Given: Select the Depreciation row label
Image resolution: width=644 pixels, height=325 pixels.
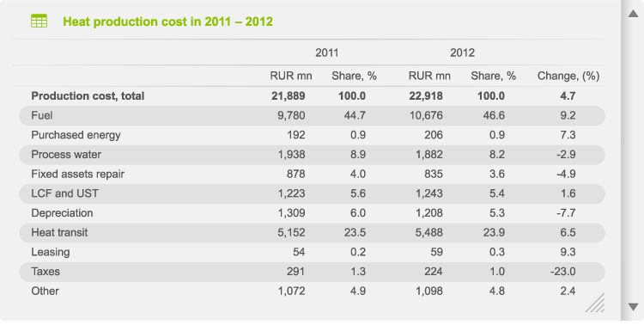Looking at the screenshot, I should pos(62,213).
